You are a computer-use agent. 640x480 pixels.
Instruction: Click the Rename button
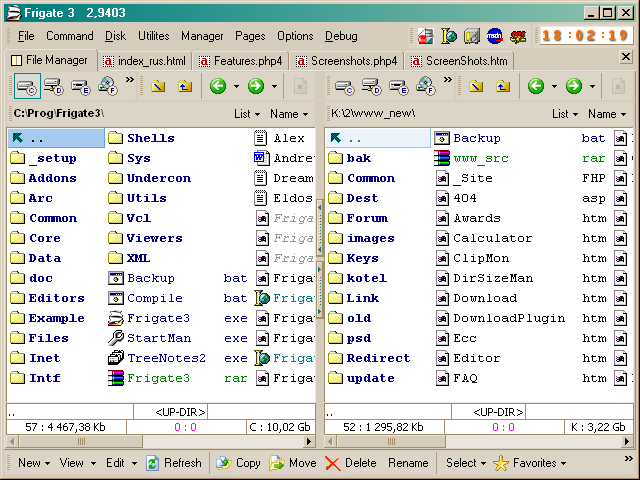[408, 463]
